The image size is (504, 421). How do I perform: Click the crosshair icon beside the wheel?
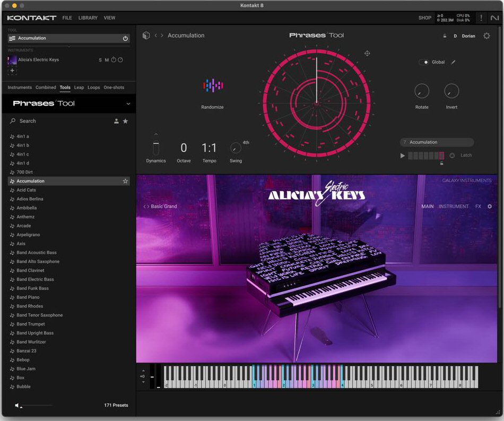pos(367,54)
